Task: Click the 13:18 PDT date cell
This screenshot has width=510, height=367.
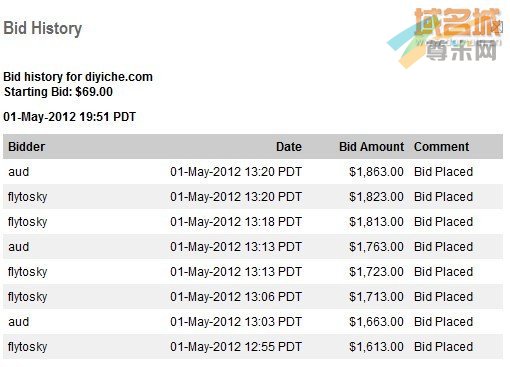Action: (236, 222)
